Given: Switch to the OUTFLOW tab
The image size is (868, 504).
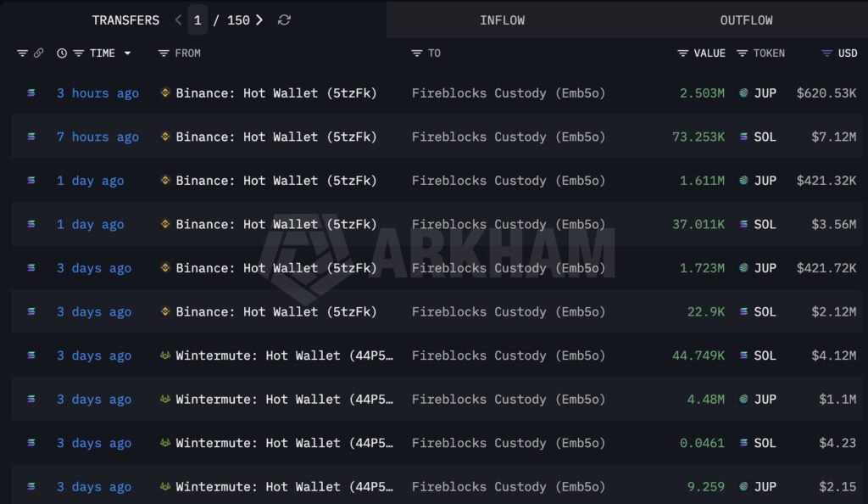Looking at the screenshot, I should click(746, 20).
